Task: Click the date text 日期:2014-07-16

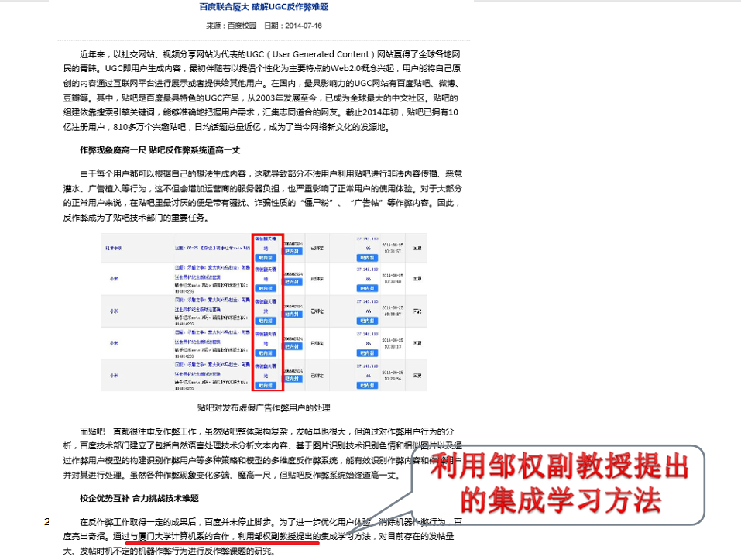Action: [293, 26]
